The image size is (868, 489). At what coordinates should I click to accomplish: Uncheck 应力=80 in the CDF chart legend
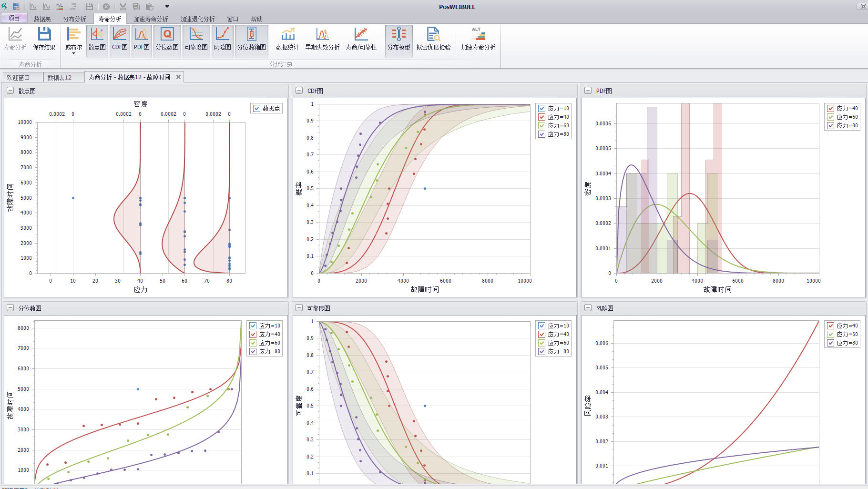click(541, 134)
